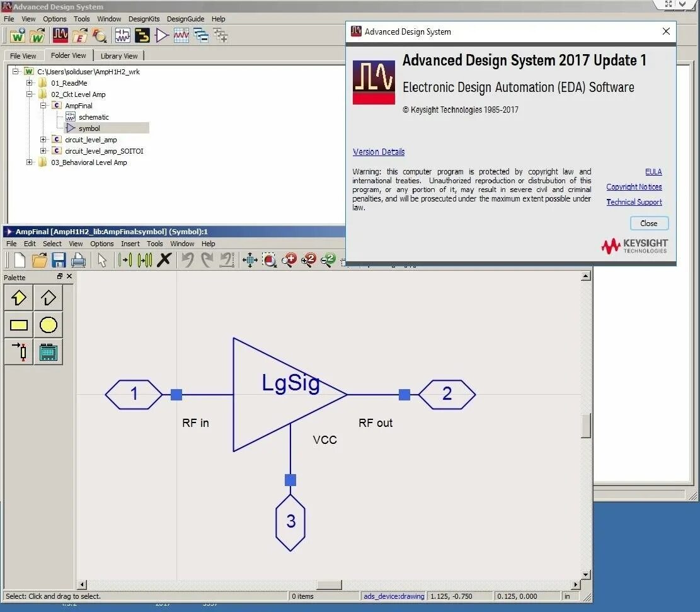Screen dimensions: 700x612
Task: Expand the 01_ReadMe folder
Action: [x=29, y=82]
